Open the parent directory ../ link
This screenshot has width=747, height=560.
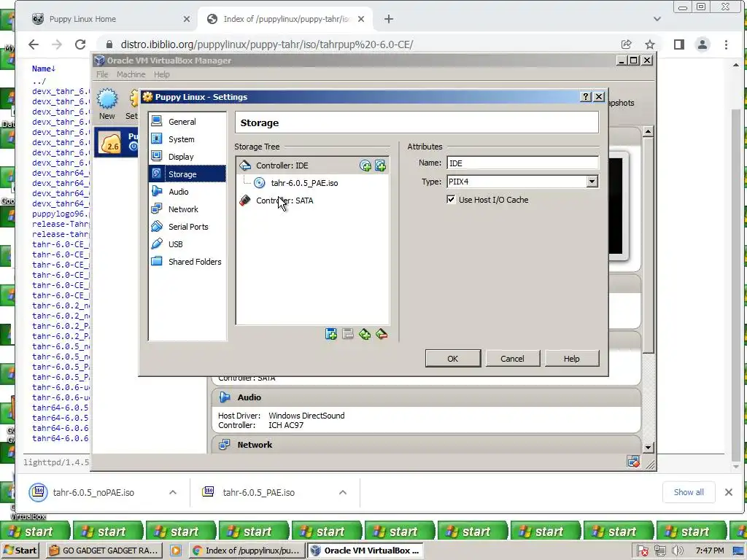coord(39,81)
